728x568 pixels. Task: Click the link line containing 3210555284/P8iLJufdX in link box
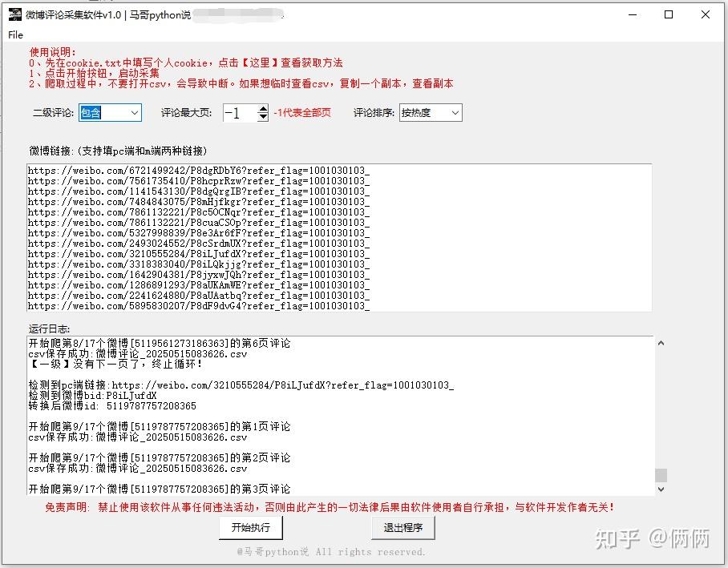pyautogui.click(x=199, y=254)
